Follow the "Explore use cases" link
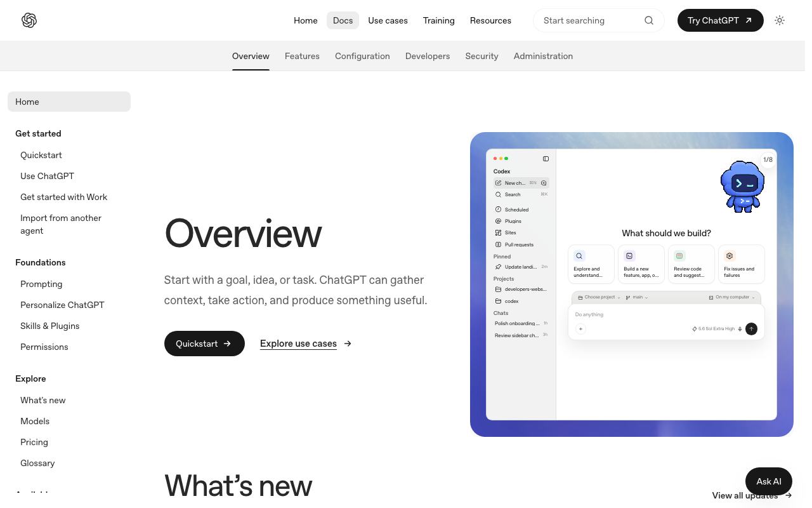Screen dimensions: 812x508 pyautogui.click(x=306, y=344)
